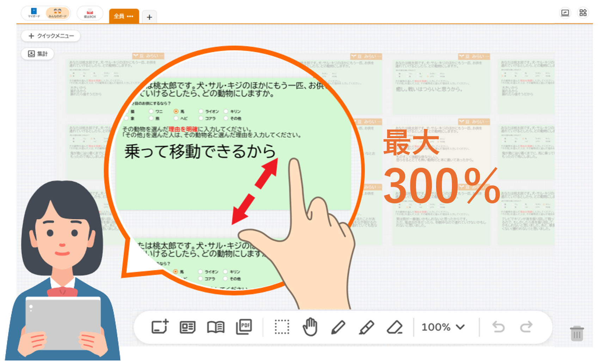The width and height of the screenshot is (600, 364).
Task: Choose the highlighter marker tool
Action: [366, 327]
